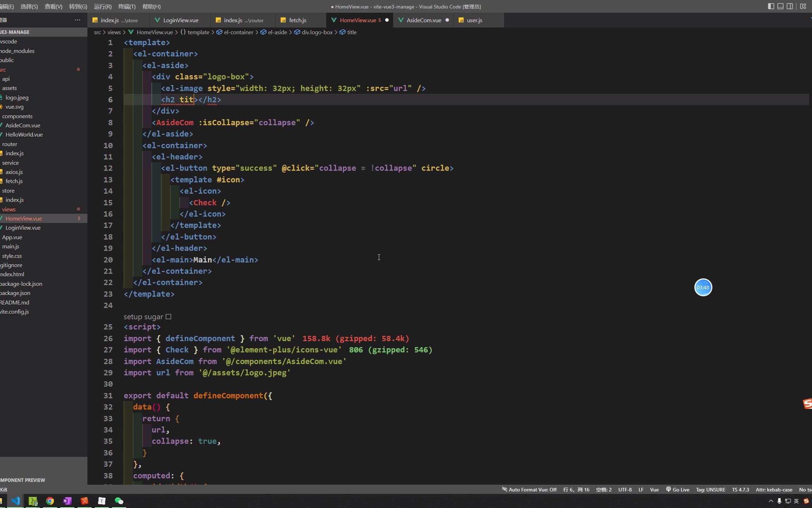Open Typora T icon on taskbar

click(x=102, y=501)
